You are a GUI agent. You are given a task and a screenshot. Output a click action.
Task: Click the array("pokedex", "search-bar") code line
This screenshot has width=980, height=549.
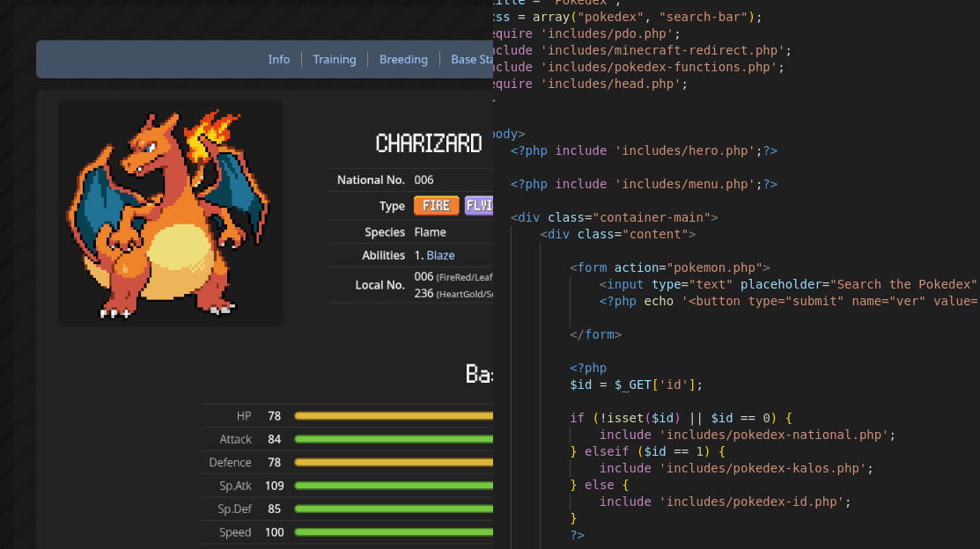628,17
